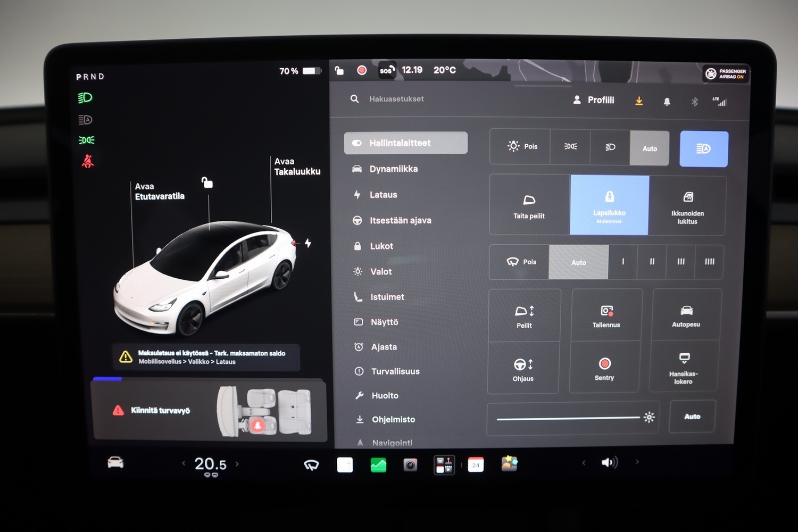Tap the padlock above the car
This screenshot has width=798, height=532.
(x=207, y=182)
